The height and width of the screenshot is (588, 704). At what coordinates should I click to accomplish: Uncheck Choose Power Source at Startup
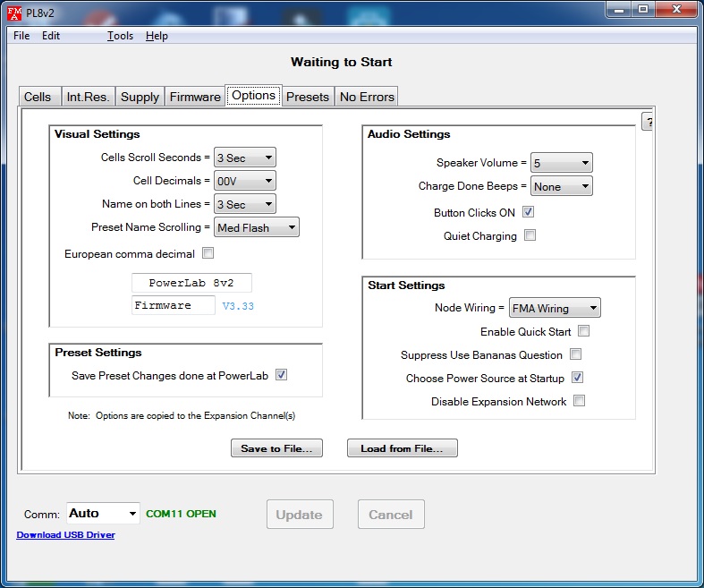pyautogui.click(x=578, y=378)
